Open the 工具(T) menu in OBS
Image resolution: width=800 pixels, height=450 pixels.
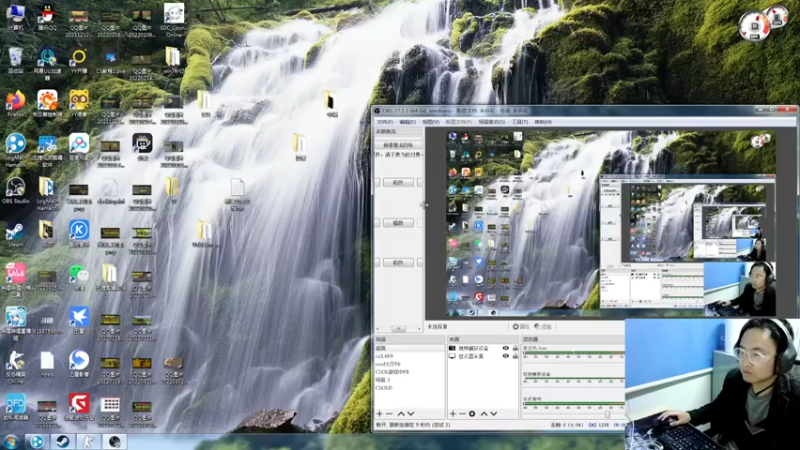pos(519,122)
